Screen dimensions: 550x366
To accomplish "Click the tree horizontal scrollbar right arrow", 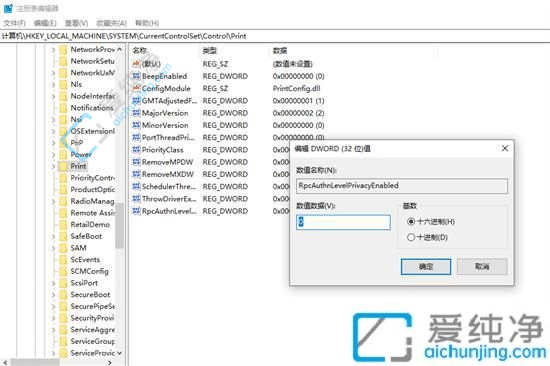I will pyautogui.click(x=110, y=362).
